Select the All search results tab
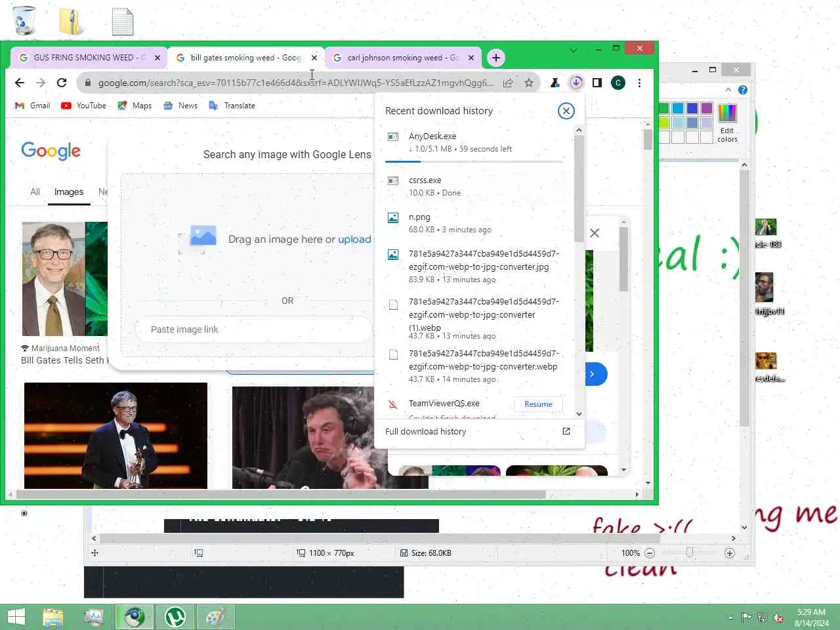This screenshot has width=840, height=630. tap(35, 192)
